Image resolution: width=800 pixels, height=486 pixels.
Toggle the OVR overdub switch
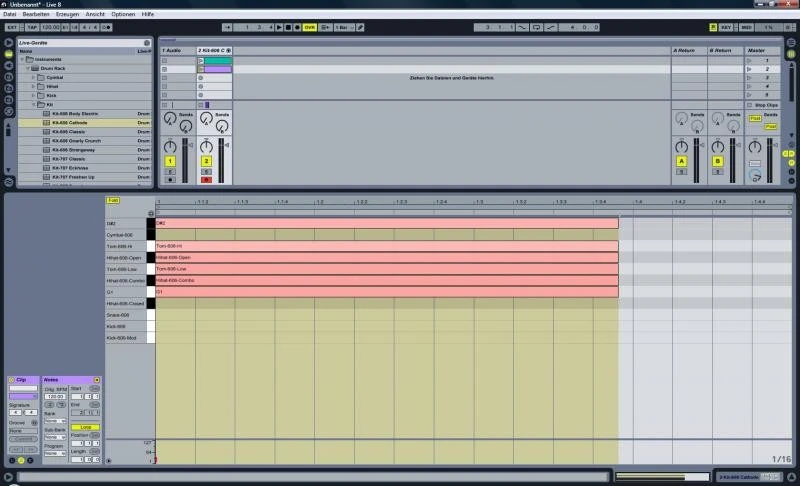click(310, 27)
